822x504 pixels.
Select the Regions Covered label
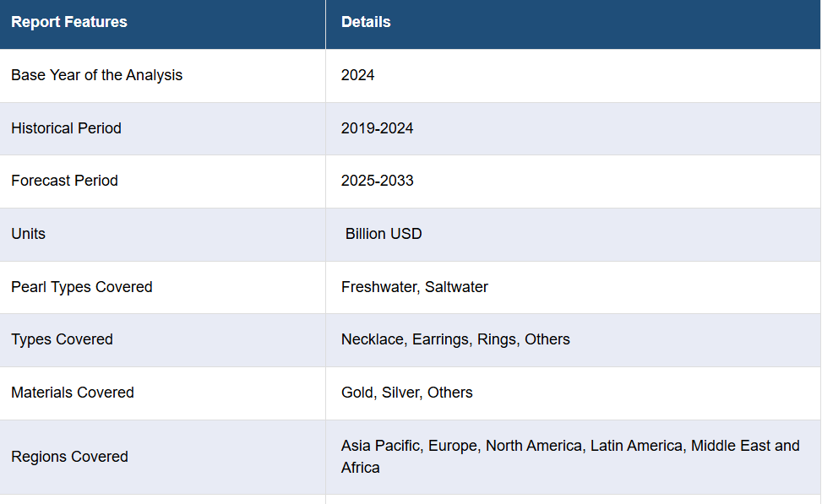pyautogui.click(x=69, y=457)
